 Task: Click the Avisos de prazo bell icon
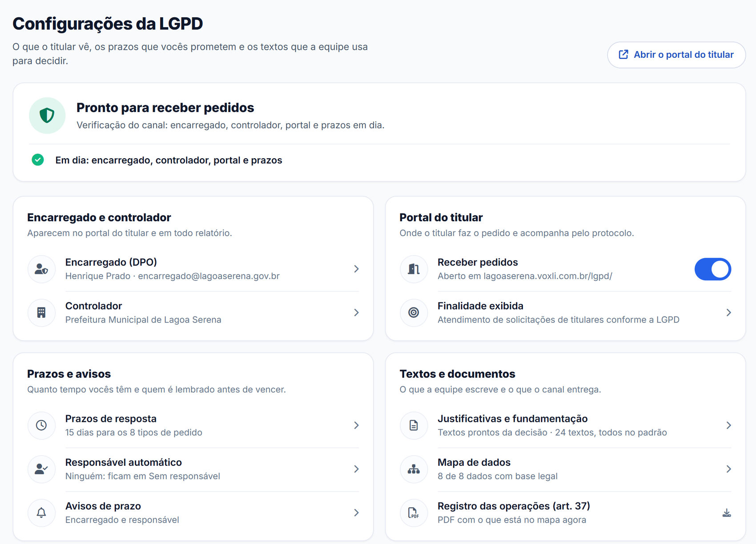[x=41, y=512]
